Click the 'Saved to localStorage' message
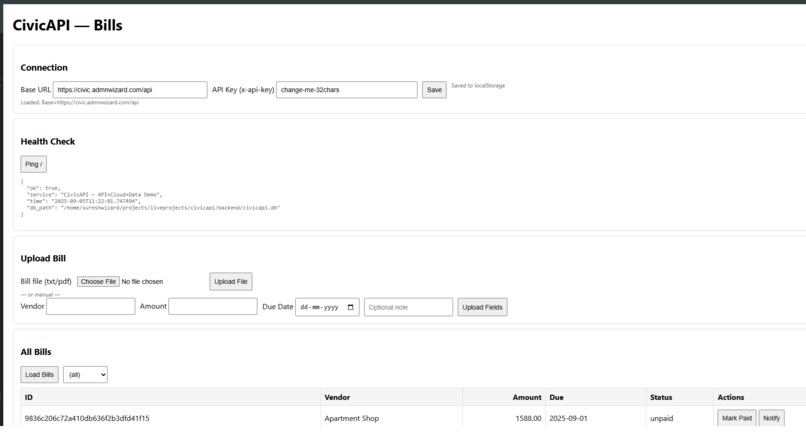The image size is (806, 434). [478, 86]
